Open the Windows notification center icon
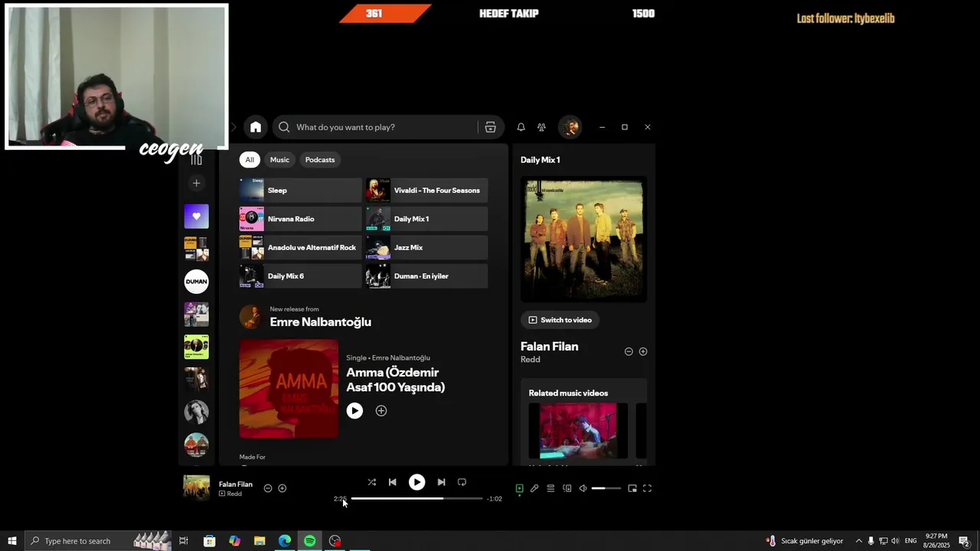 point(965,541)
